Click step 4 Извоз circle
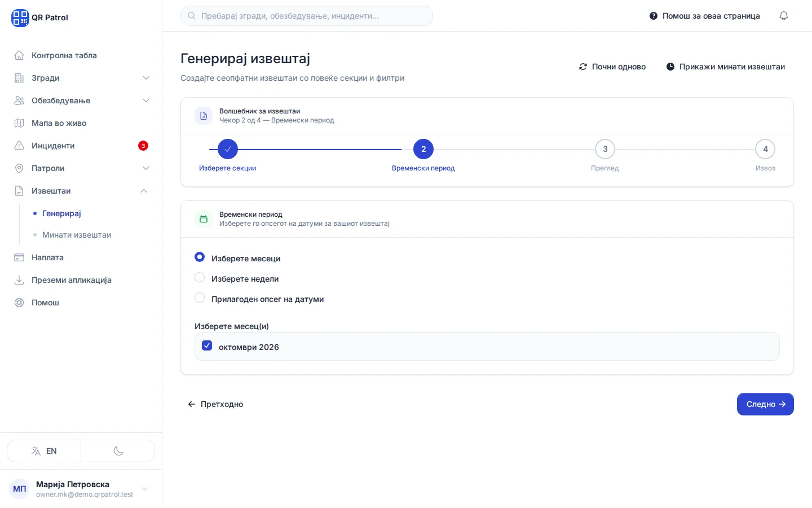The height and width of the screenshot is (508, 812). click(x=765, y=149)
